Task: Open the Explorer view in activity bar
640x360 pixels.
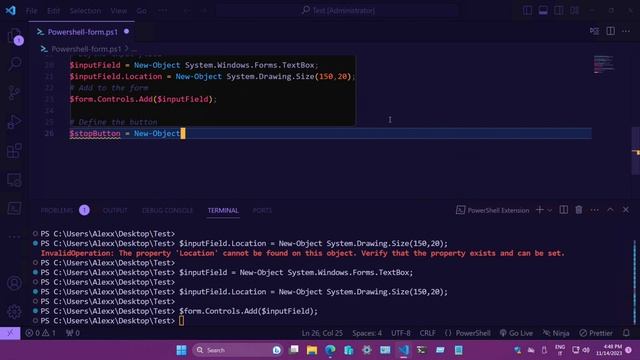Action: click(x=15, y=36)
